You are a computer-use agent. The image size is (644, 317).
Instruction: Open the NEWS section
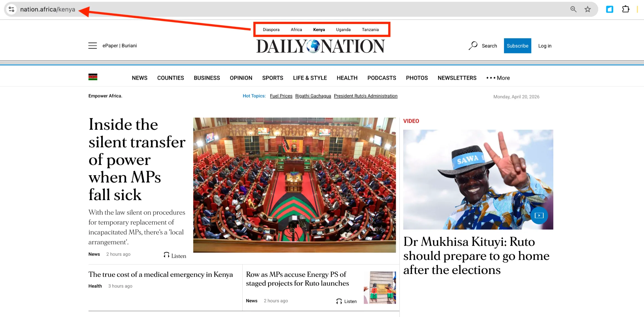(139, 78)
